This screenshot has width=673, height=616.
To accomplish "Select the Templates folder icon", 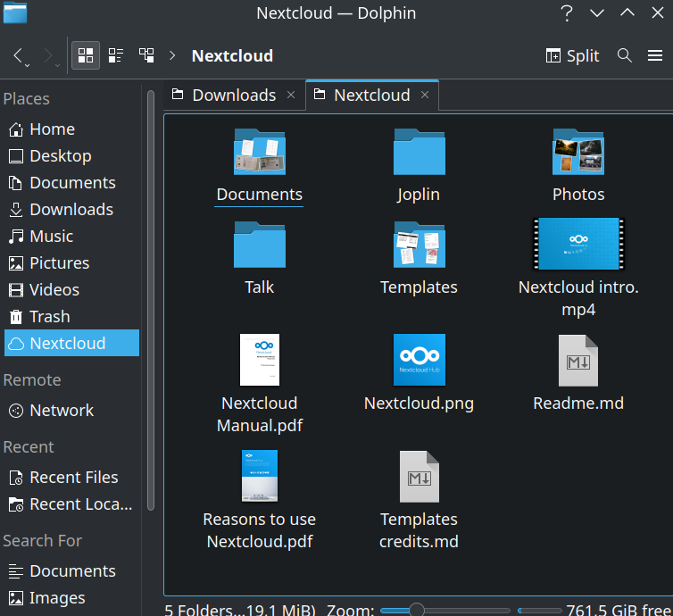I will click(x=420, y=245).
